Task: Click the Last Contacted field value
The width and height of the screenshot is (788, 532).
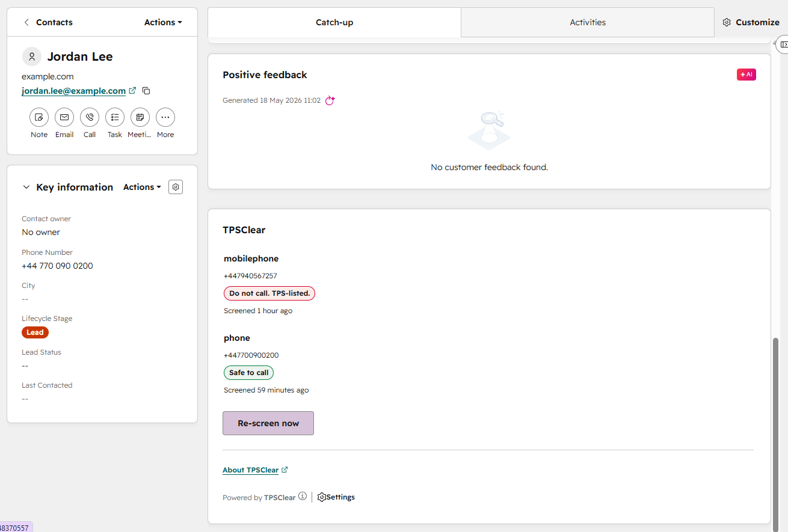Action: (25, 399)
